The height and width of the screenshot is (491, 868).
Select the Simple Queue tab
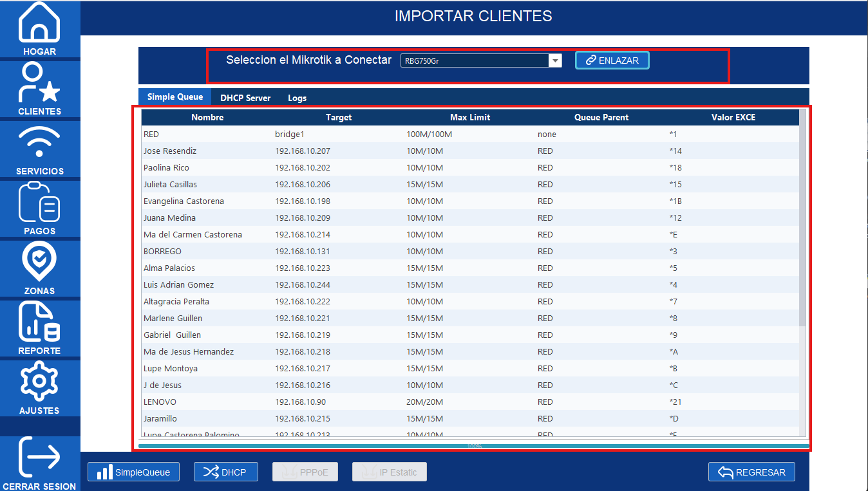pyautogui.click(x=175, y=97)
